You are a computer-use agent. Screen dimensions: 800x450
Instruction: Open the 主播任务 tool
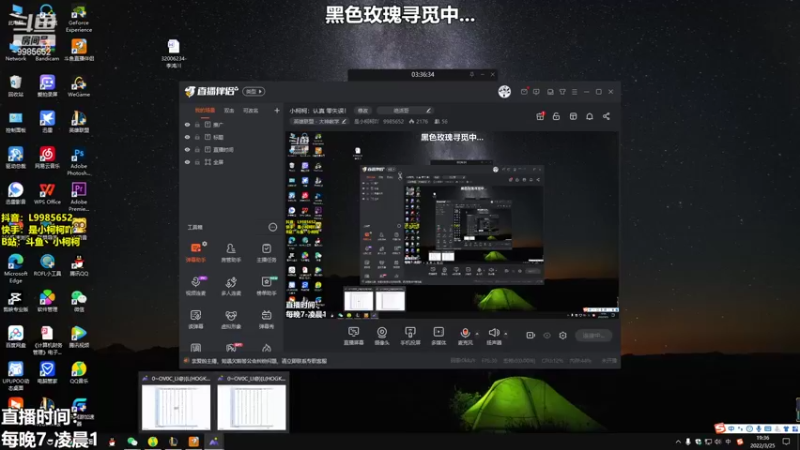[x=266, y=253]
